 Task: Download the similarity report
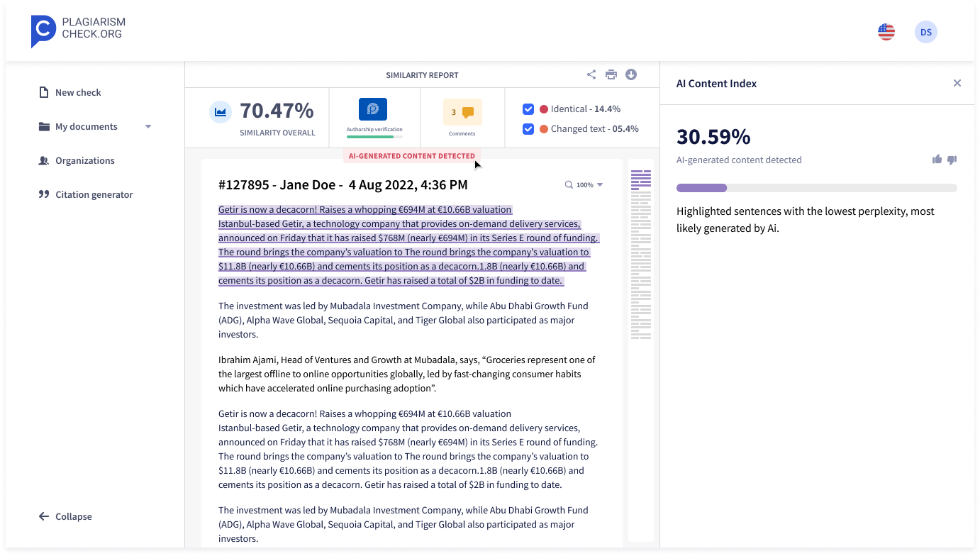[x=630, y=74]
